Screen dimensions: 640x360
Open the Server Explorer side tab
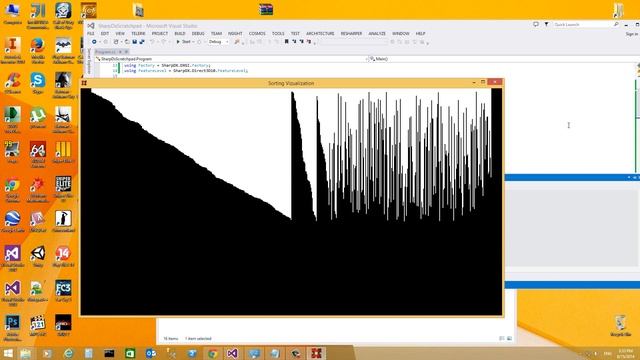tap(89, 61)
